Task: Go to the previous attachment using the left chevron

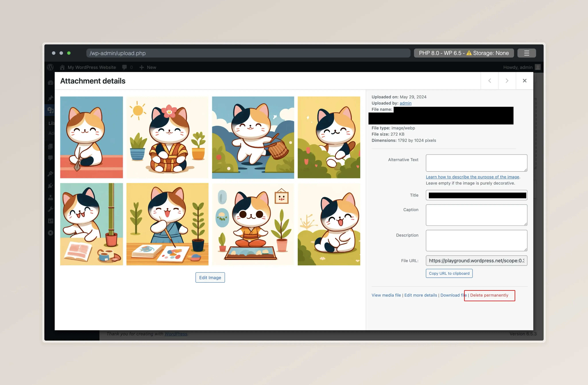Action: point(489,81)
